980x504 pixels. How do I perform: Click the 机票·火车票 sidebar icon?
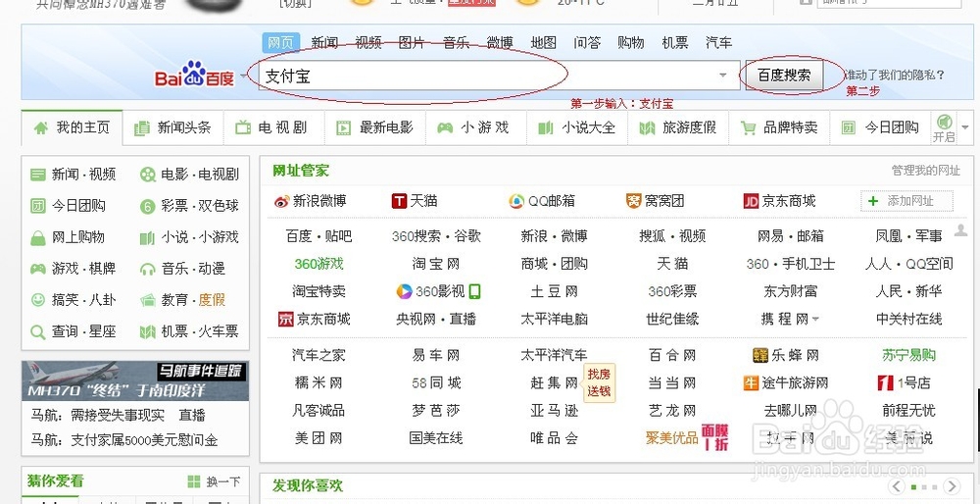point(148,331)
